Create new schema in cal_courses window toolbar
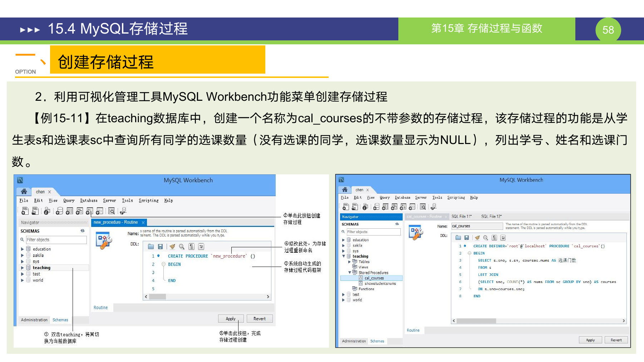The image size is (644, 362). 377,207
